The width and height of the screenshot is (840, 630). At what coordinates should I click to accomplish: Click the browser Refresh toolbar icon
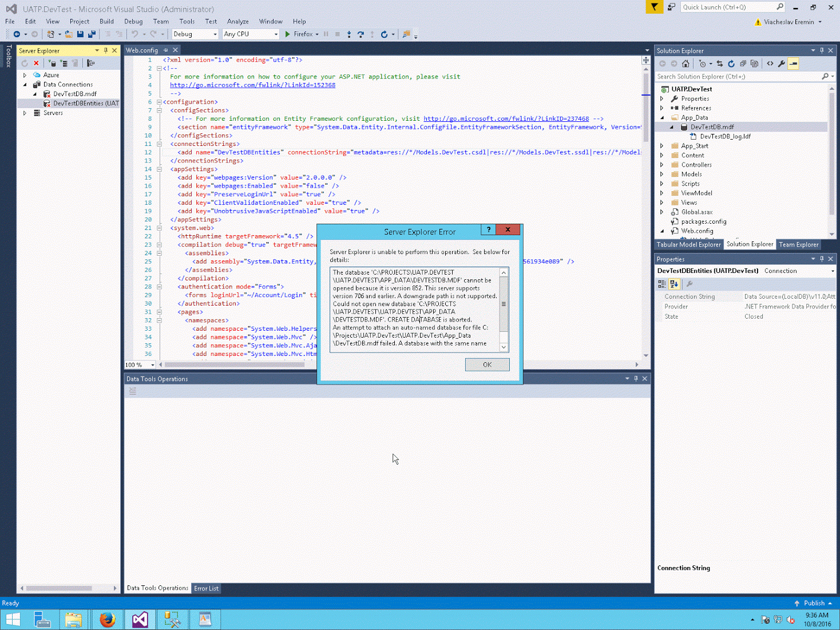[385, 34]
